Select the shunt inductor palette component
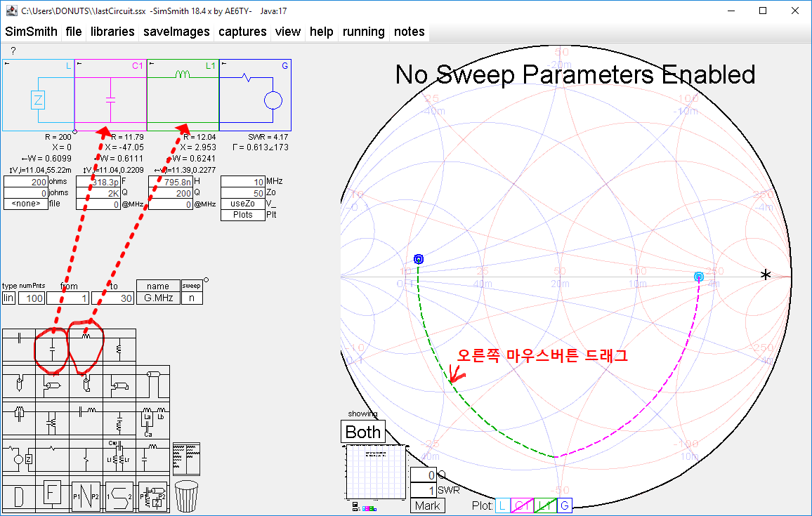The width and height of the screenshot is (812, 516). (x=119, y=345)
